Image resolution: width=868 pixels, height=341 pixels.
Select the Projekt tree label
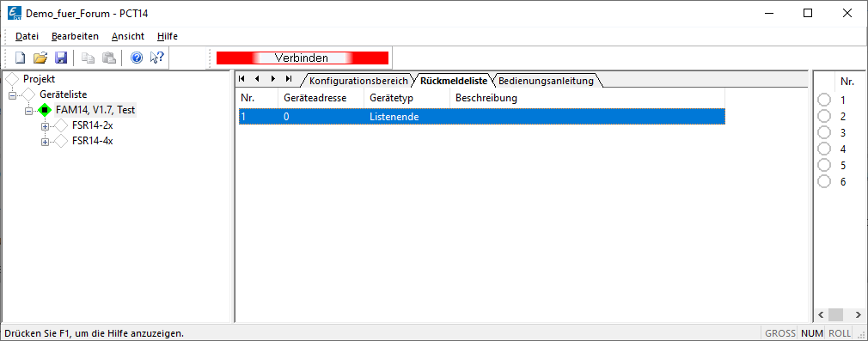pyautogui.click(x=39, y=79)
